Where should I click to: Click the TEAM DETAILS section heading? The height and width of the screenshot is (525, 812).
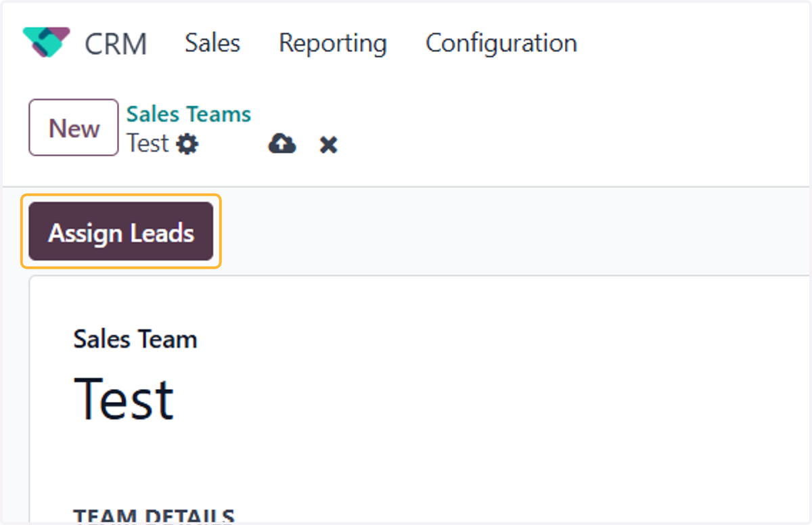point(154,516)
